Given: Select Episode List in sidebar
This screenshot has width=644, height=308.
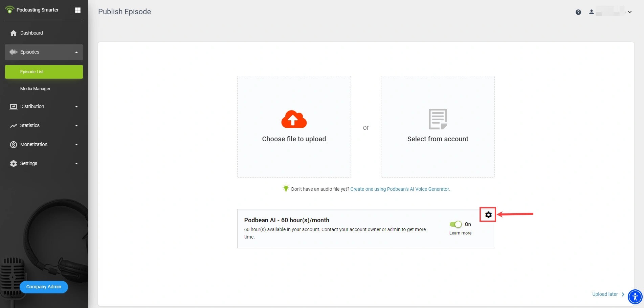Looking at the screenshot, I should (44, 72).
